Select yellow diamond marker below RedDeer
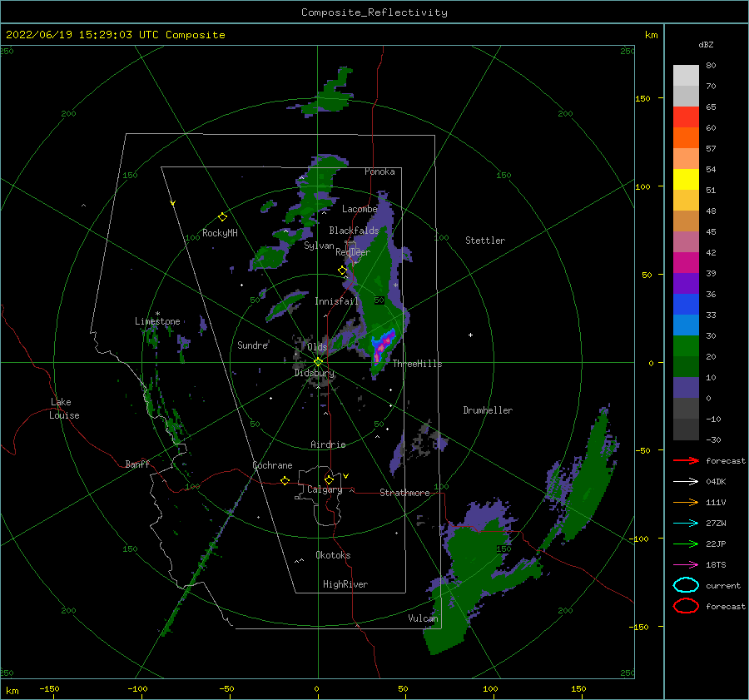Screen dimensions: 749x700 (x=342, y=271)
